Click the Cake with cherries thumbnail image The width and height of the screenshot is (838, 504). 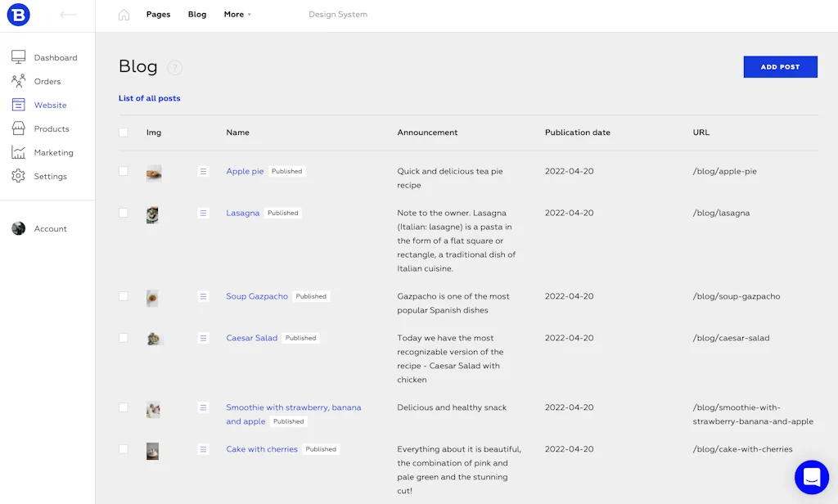(153, 451)
